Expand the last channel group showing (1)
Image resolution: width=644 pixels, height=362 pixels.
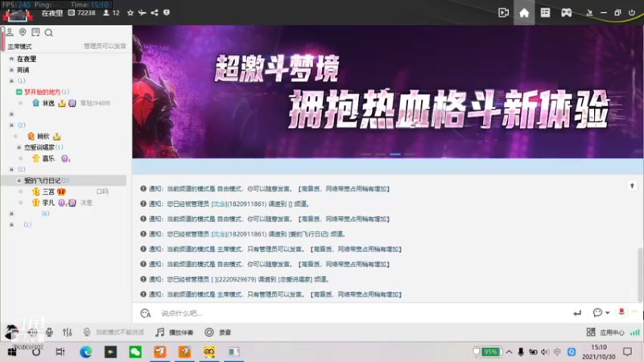pyautogui.click(x=11, y=224)
